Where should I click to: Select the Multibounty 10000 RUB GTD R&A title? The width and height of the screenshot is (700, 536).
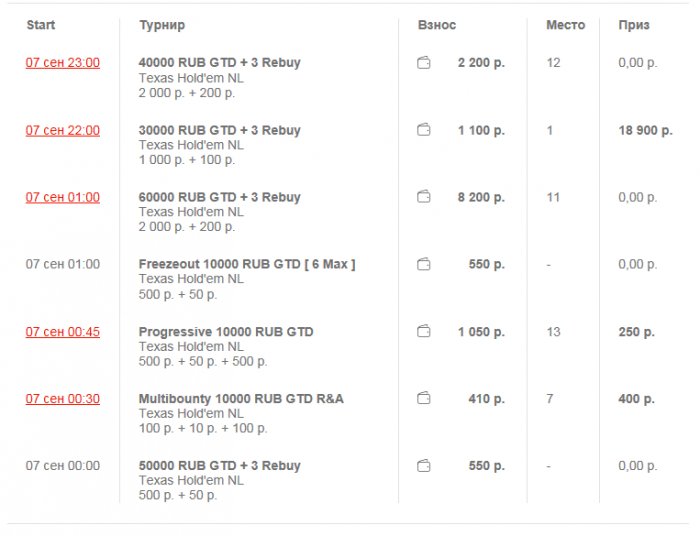241,398
